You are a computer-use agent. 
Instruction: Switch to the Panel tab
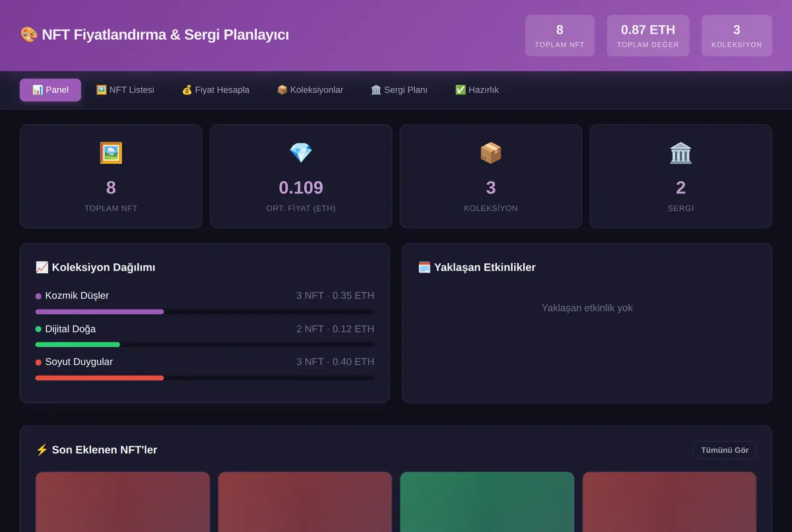pos(50,90)
